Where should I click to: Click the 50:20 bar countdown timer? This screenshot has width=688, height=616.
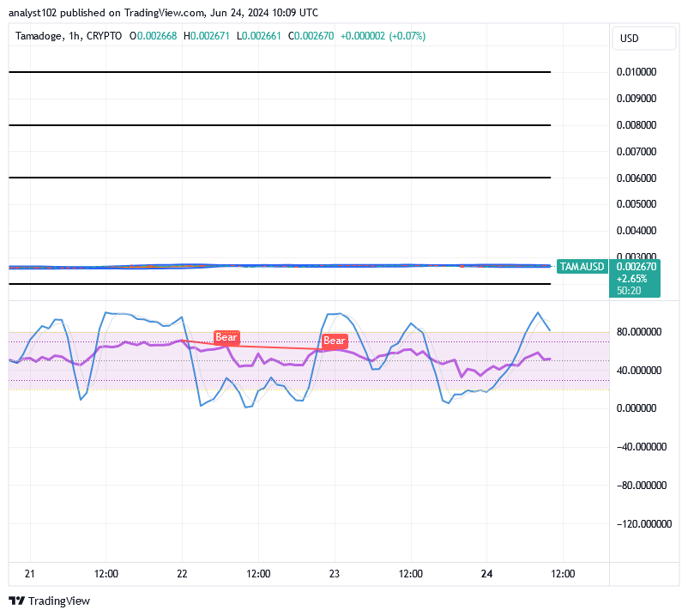(x=629, y=291)
